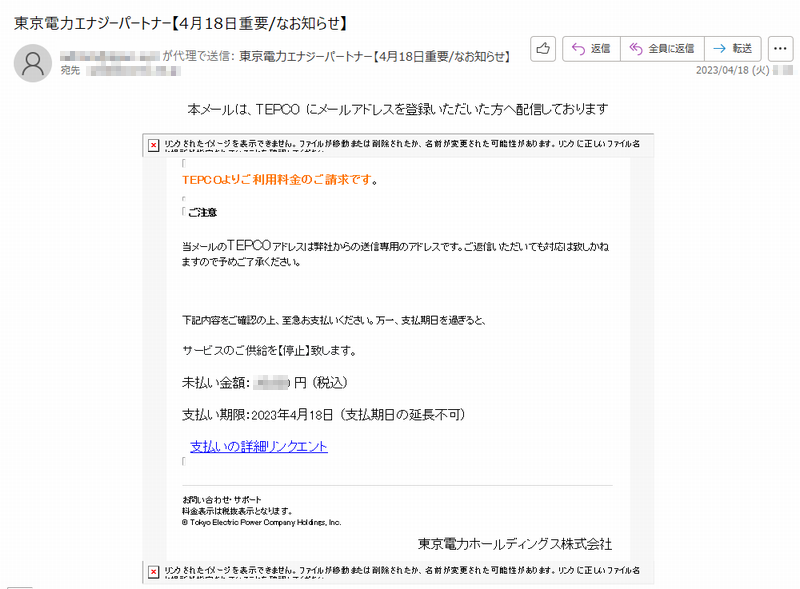Click the sender avatar icon
The height and width of the screenshot is (589, 800).
[33, 63]
